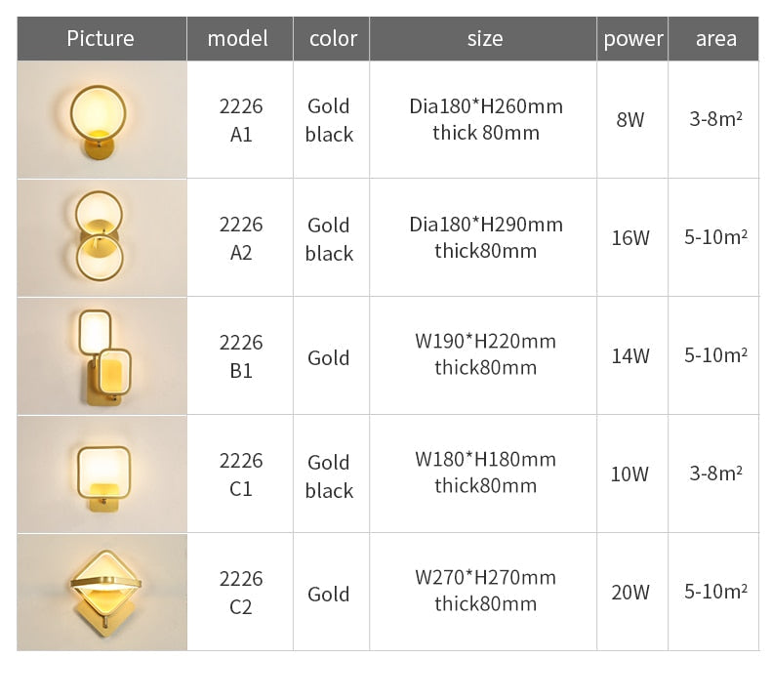The height and width of the screenshot is (700, 771).
Task: Select the 2226 A2 double-ring lamp picture
Action: (101, 237)
